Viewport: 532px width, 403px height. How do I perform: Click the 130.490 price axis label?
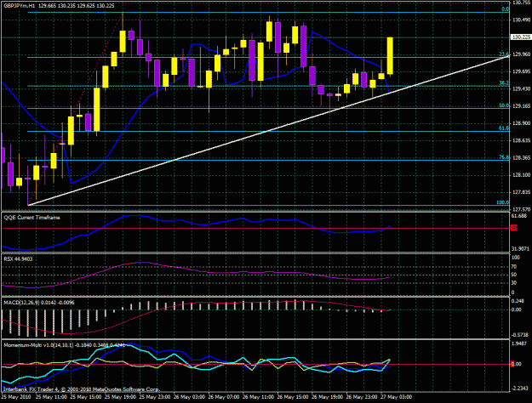[x=521, y=20]
